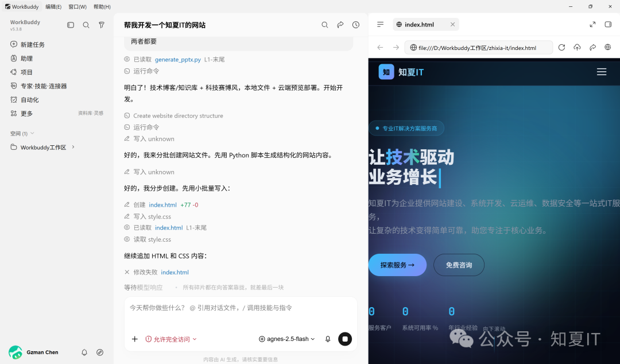Open Gzman Chen user profile
Viewport: 620px width, 364px height.
click(34, 352)
